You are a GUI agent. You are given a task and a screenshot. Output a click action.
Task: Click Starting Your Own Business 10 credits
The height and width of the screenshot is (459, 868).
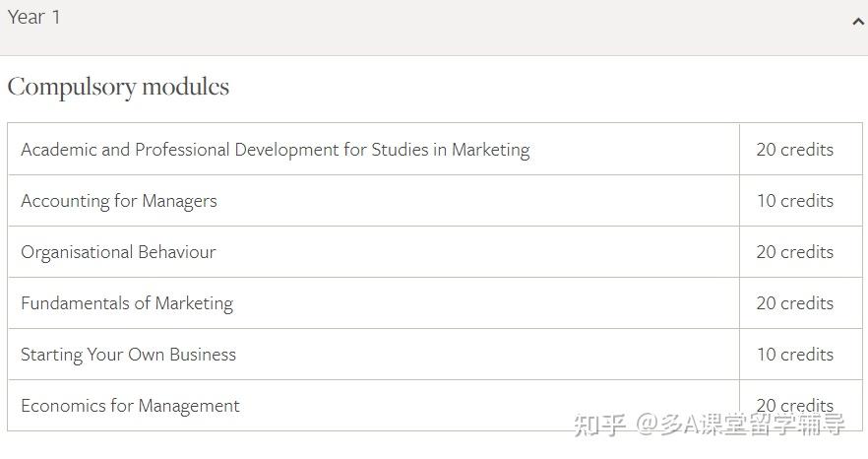[x=794, y=355]
